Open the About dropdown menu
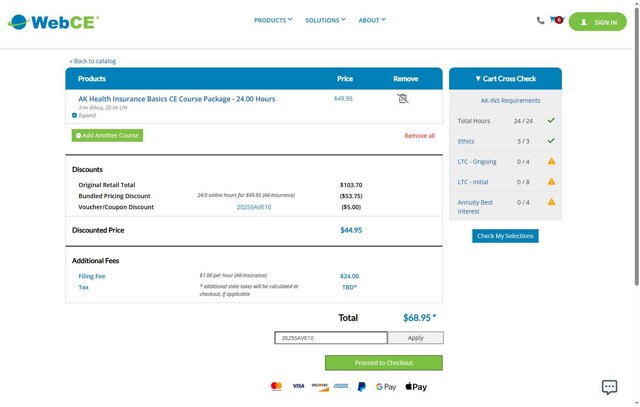 [372, 20]
